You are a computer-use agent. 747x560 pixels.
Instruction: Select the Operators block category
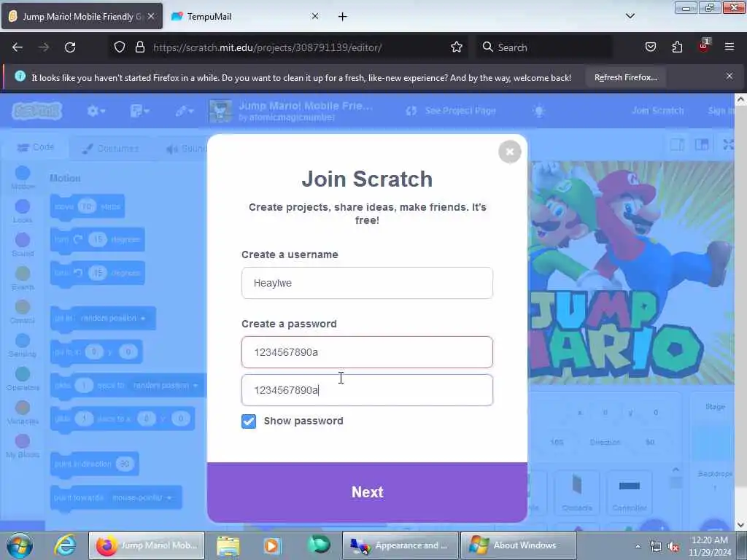point(23,379)
